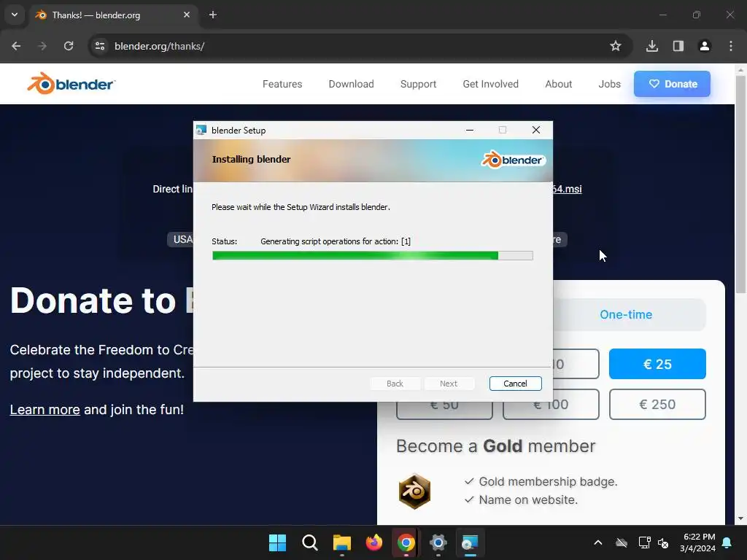Open the Chrome side panel icon
Viewport: 747px width, 560px height.
click(x=678, y=46)
